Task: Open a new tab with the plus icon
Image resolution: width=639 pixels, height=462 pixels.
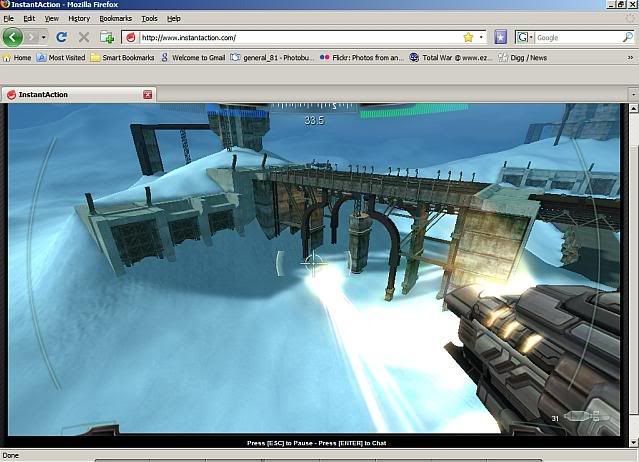Action: [107, 37]
